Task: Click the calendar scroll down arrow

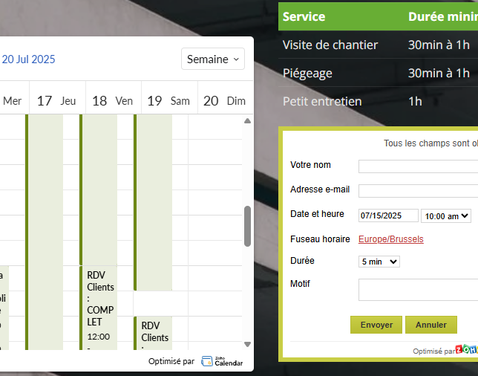Action: pos(247,344)
